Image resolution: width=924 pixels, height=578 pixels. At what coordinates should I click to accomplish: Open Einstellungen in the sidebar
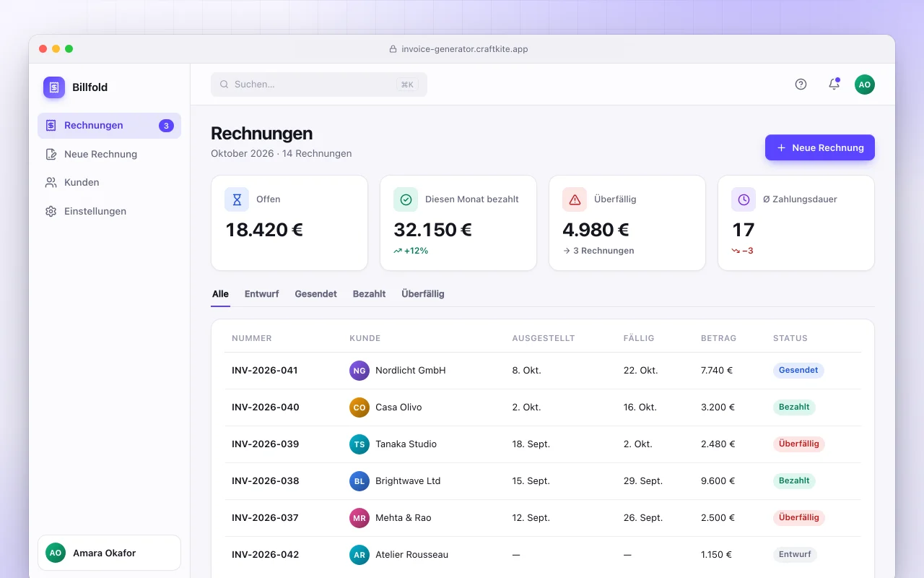(109, 212)
